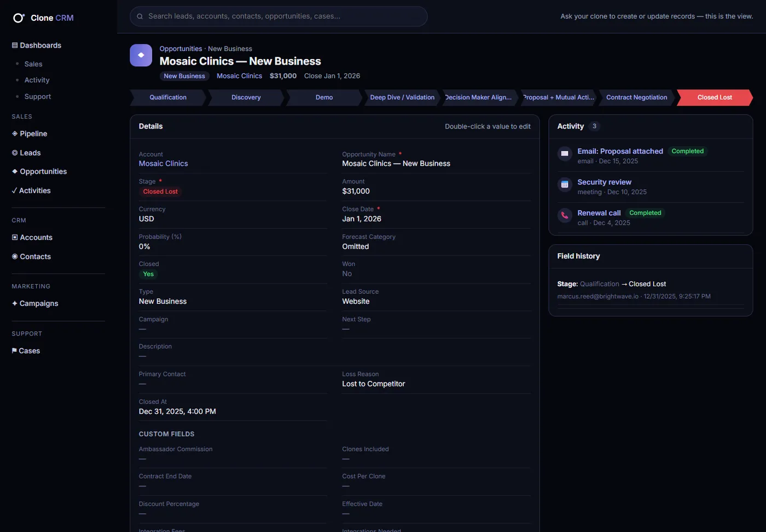The image size is (766, 532).
Task: Click the email icon beside Proposal attached
Action: click(565, 154)
